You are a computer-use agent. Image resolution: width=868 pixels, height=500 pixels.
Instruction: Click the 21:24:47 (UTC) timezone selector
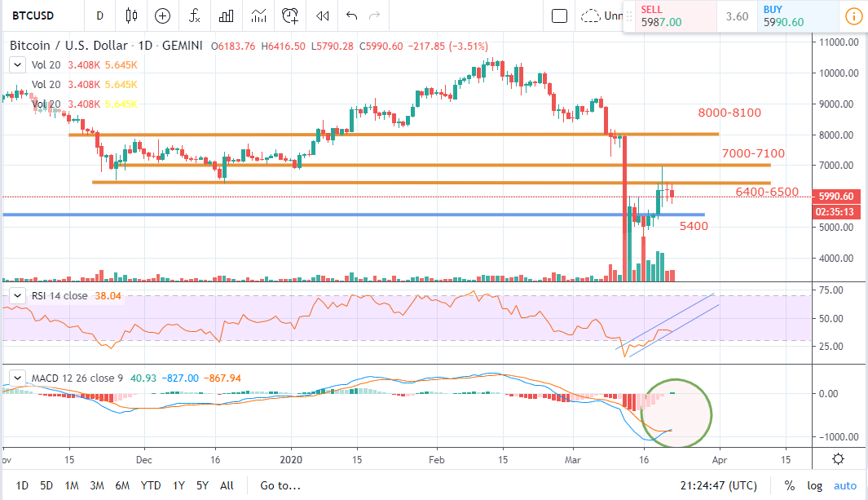[x=719, y=485]
